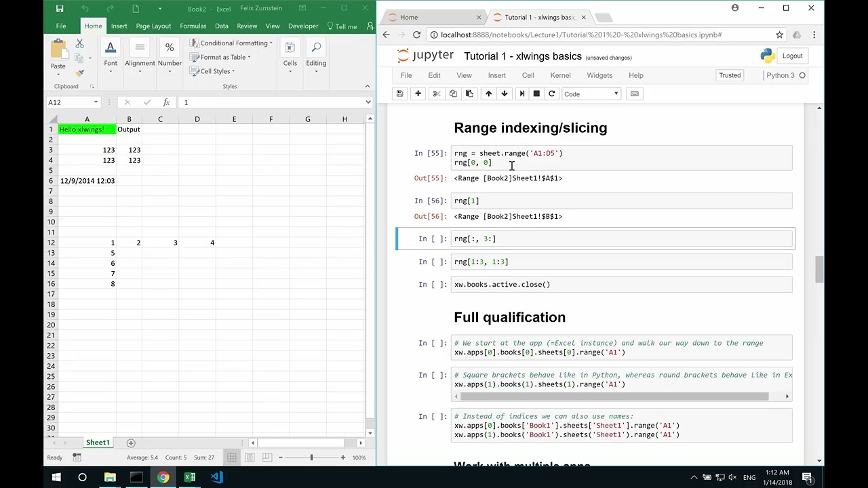
Task: Switch to the Insert ribbon tab
Action: 119,26
